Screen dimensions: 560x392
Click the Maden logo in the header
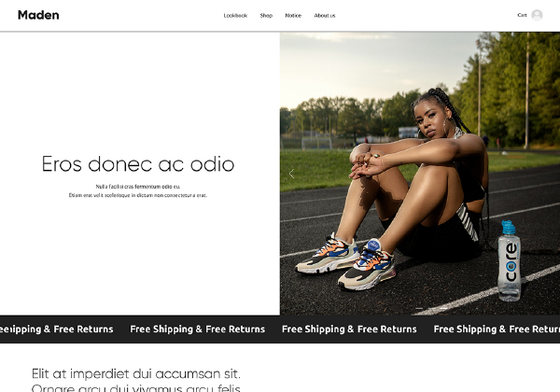[x=38, y=15]
